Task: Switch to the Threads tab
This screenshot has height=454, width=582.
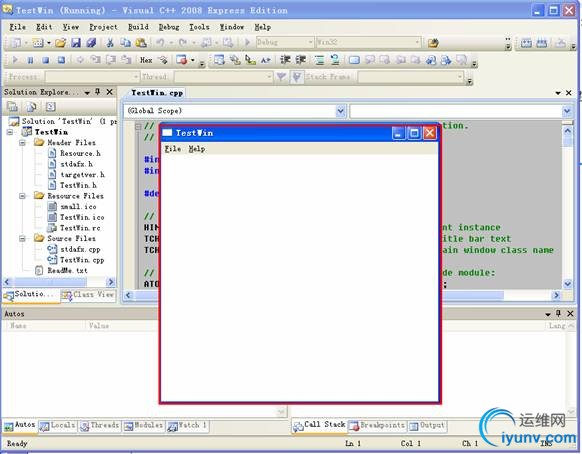Action: click(x=99, y=426)
